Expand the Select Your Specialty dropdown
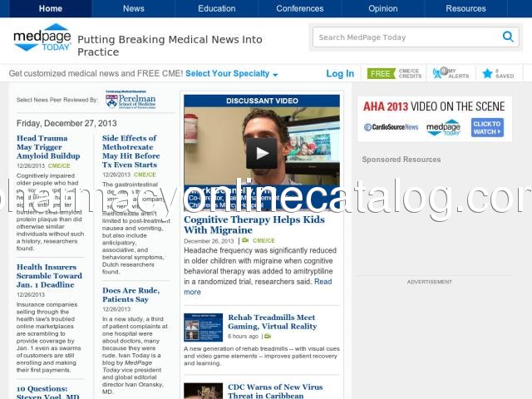The height and width of the screenshot is (399, 532). 231,74
